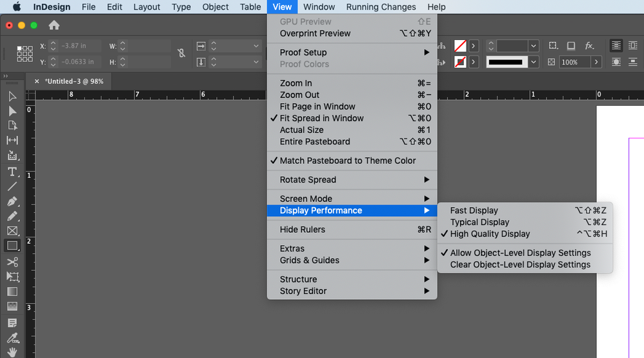Choose the Eyedropper tool
The width and height of the screenshot is (644, 358).
(x=12, y=337)
